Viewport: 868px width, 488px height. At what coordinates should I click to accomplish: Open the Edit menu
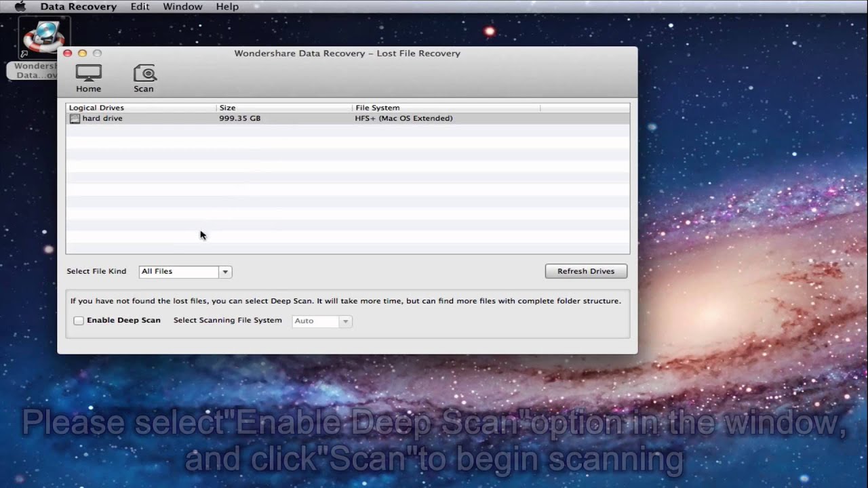tap(140, 7)
